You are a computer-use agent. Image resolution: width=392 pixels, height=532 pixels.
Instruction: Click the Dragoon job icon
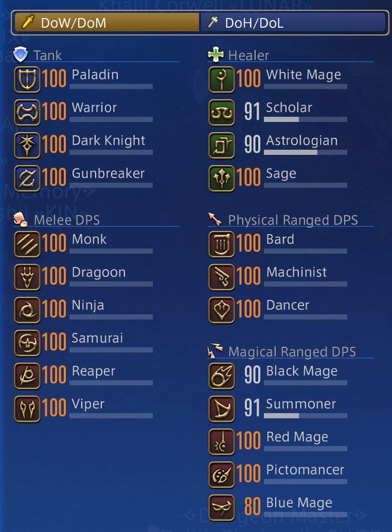pos(27,277)
